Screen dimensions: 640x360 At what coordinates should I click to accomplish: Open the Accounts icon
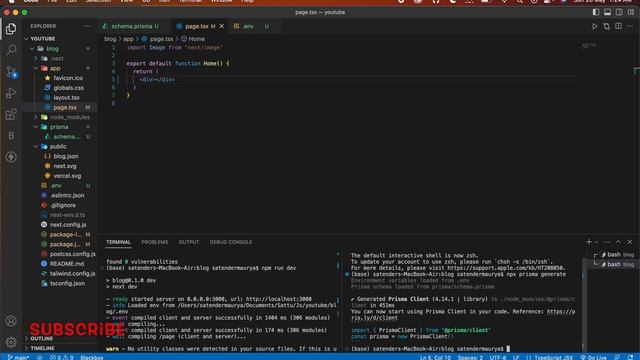(x=11, y=321)
